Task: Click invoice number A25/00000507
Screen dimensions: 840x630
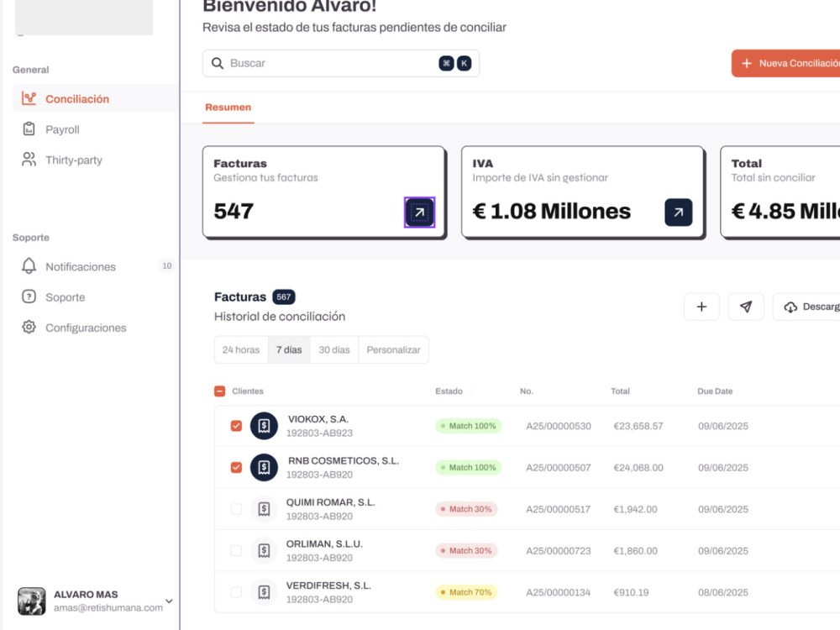Action: point(559,468)
